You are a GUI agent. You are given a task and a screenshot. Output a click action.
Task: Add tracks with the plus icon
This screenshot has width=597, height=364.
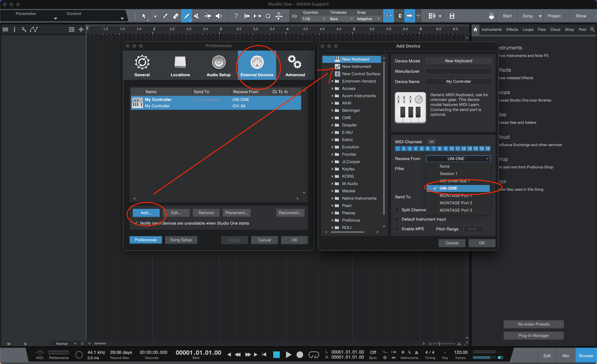pos(81,29)
